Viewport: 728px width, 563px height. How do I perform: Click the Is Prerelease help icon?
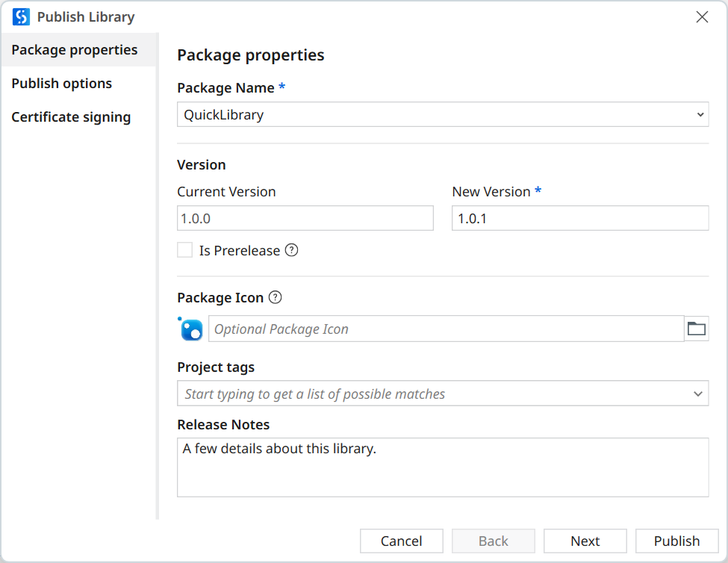(x=292, y=251)
